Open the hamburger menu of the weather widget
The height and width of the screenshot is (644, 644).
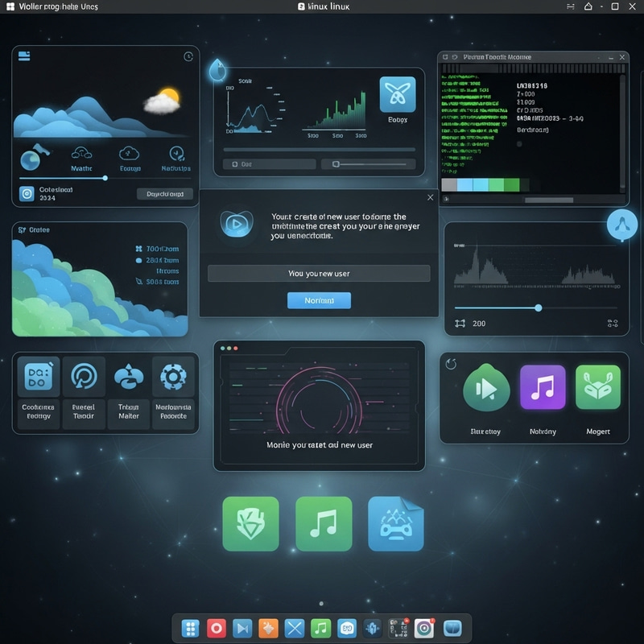[23, 57]
